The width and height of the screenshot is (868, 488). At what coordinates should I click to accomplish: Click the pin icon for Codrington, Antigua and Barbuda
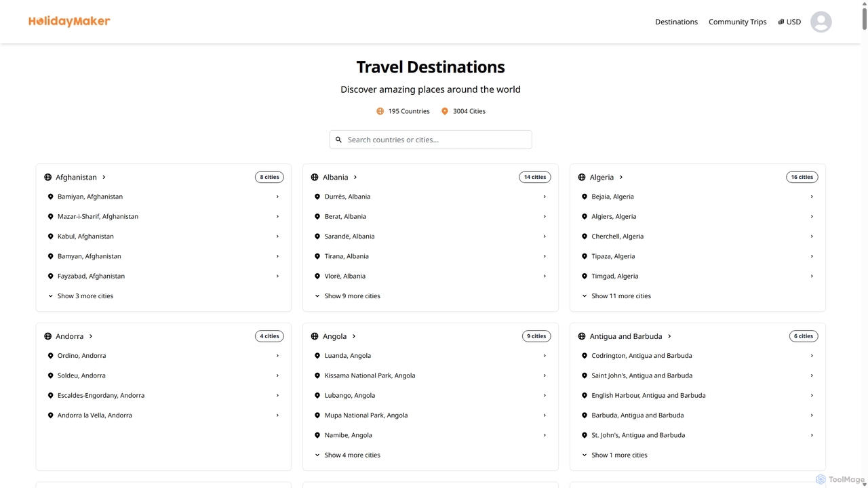(585, 356)
